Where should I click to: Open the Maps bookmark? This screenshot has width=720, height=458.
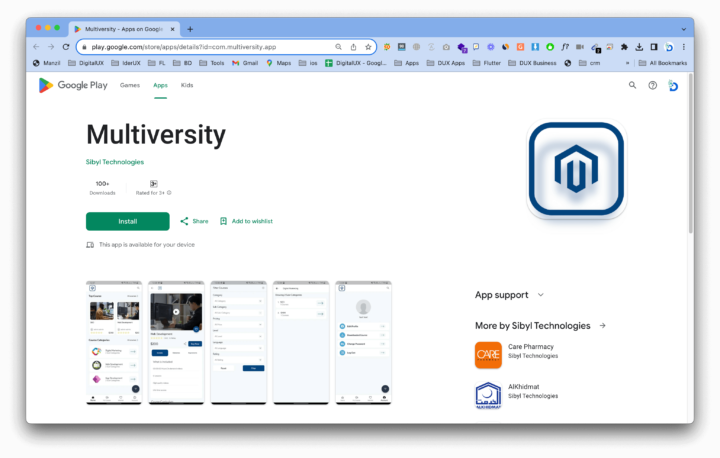coord(278,63)
